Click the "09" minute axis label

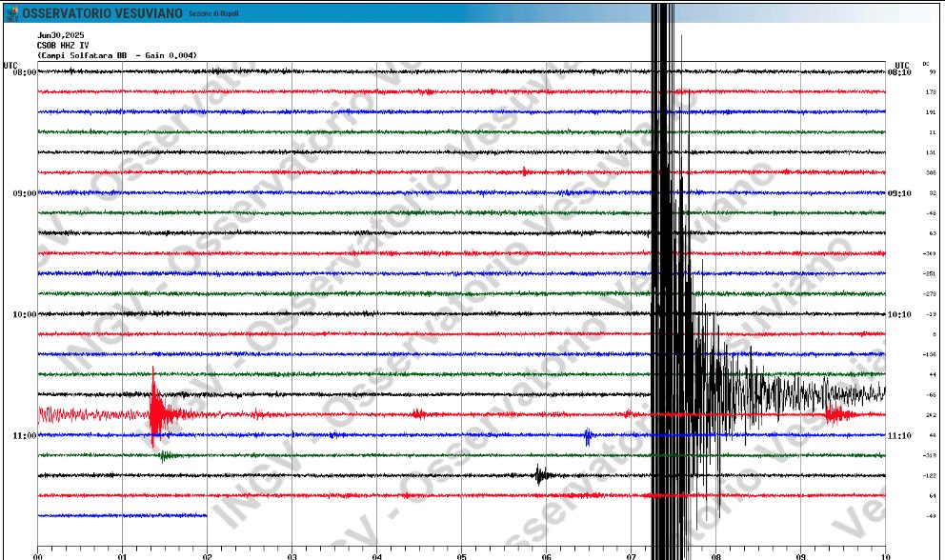(x=801, y=556)
